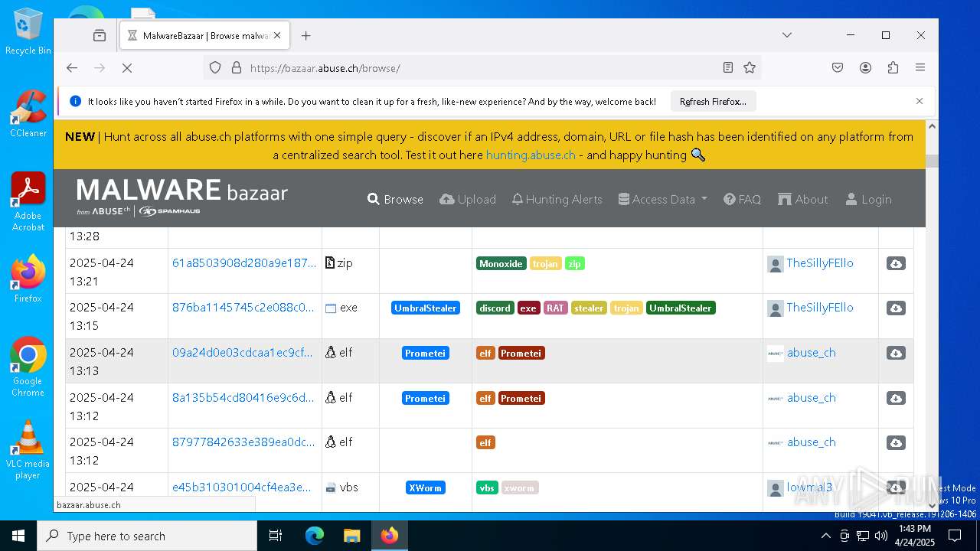Screen dimensions: 980x551
Task: Open hash 09a24d0e03cdcaa1ec9cf sample link
Action: coord(242,352)
